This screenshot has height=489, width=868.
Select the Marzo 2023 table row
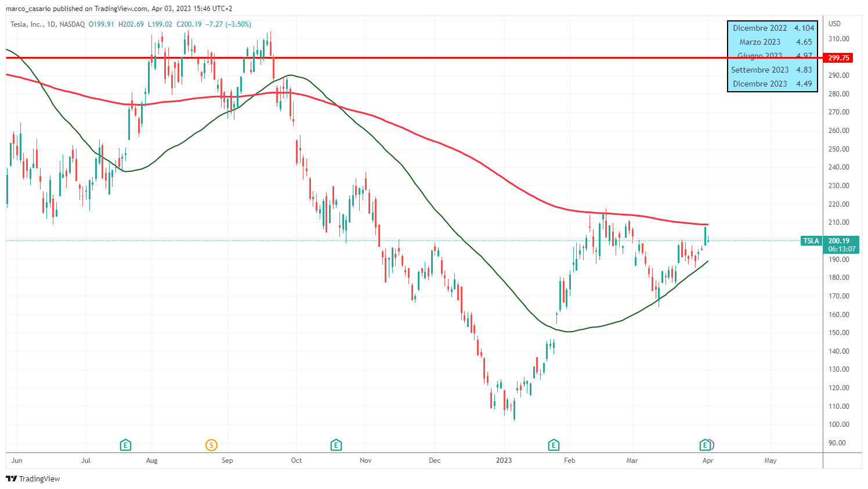(772, 42)
